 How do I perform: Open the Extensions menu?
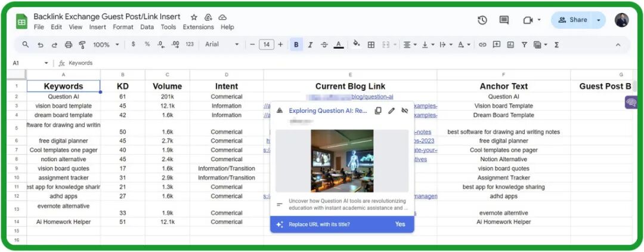198,27
